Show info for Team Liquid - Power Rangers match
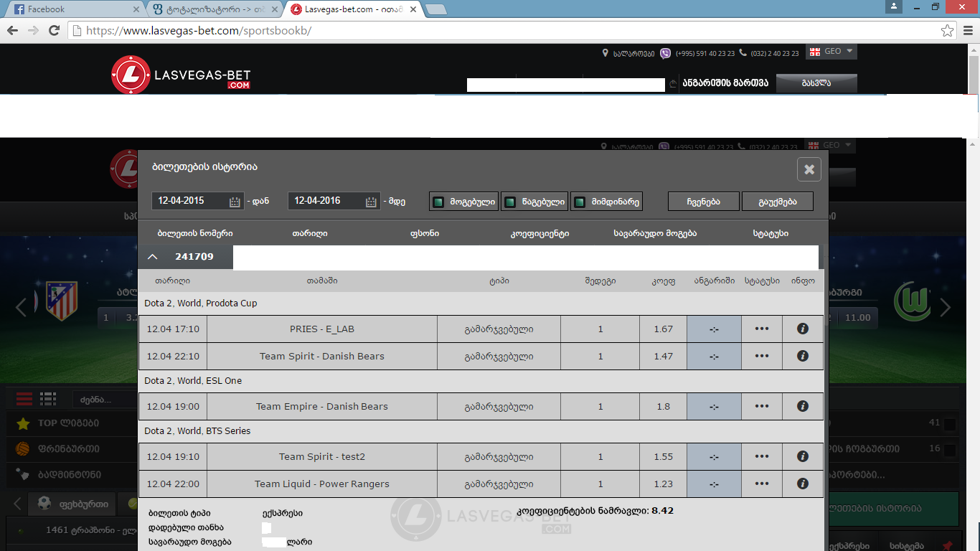This screenshot has height=551, width=980. 803,484
